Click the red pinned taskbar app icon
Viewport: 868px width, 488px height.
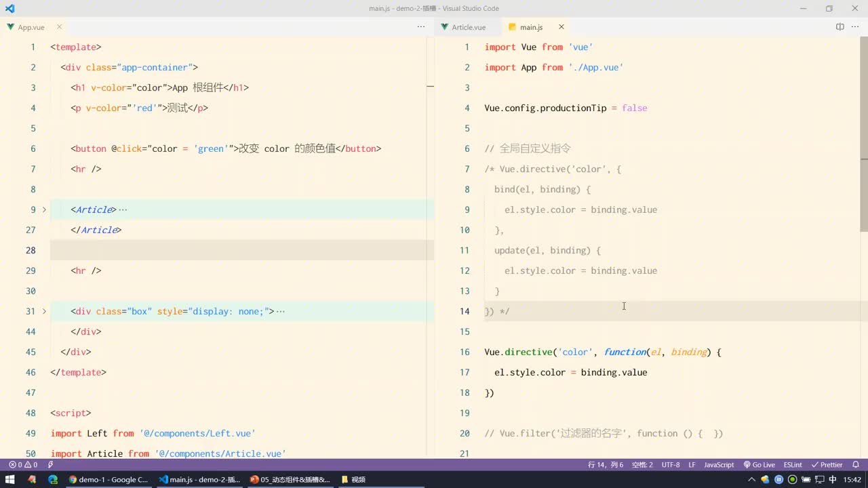point(31,479)
